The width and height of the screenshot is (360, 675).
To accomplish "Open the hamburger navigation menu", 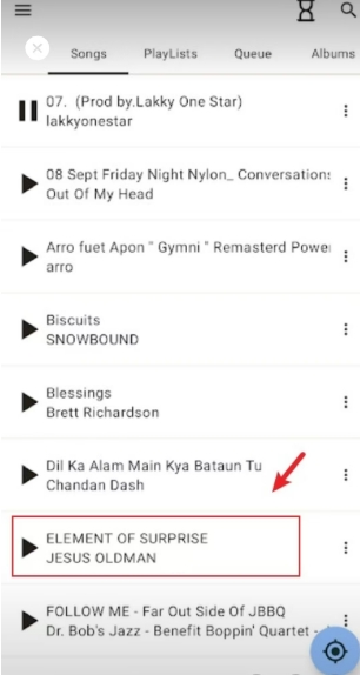I will click(23, 10).
